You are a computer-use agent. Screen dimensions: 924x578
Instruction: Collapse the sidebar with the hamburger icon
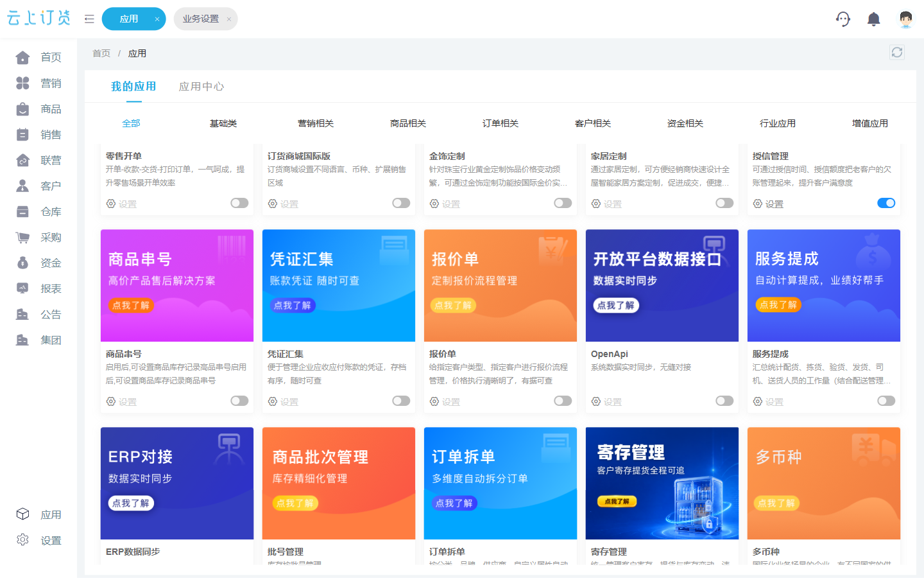point(89,19)
